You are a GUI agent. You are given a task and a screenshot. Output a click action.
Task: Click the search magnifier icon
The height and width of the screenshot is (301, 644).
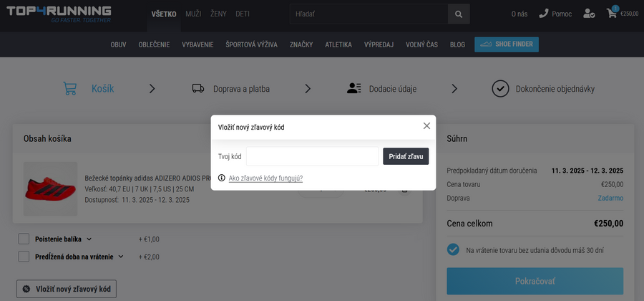click(x=459, y=14)
